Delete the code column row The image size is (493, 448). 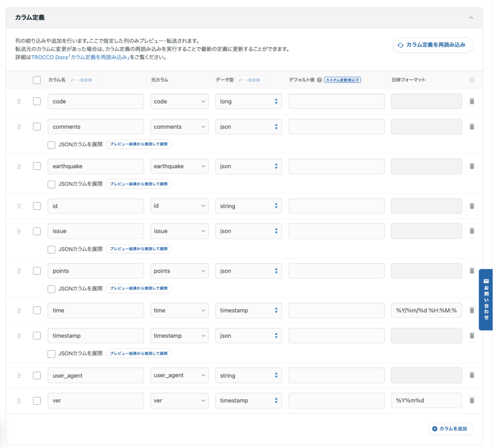472,102
